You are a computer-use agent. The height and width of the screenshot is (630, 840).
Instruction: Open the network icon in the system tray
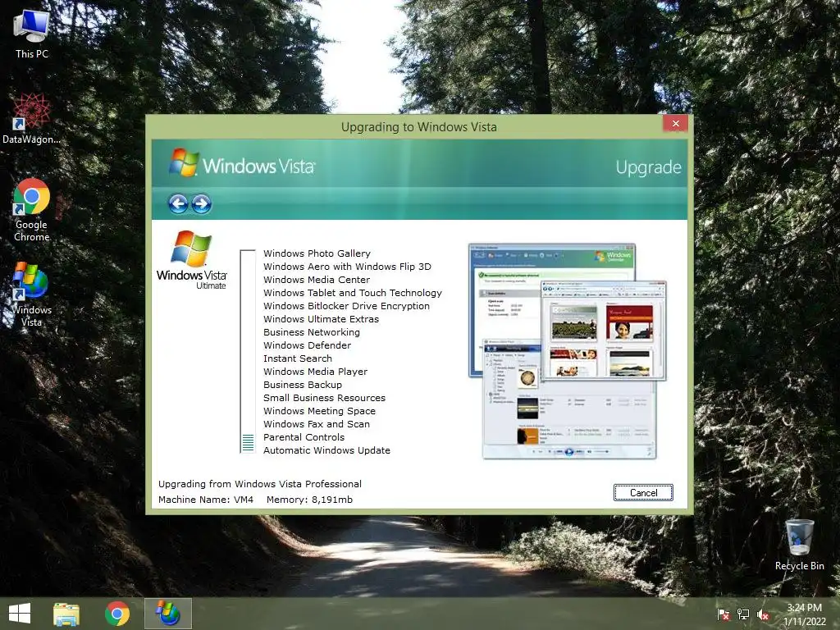coord(743,614)
